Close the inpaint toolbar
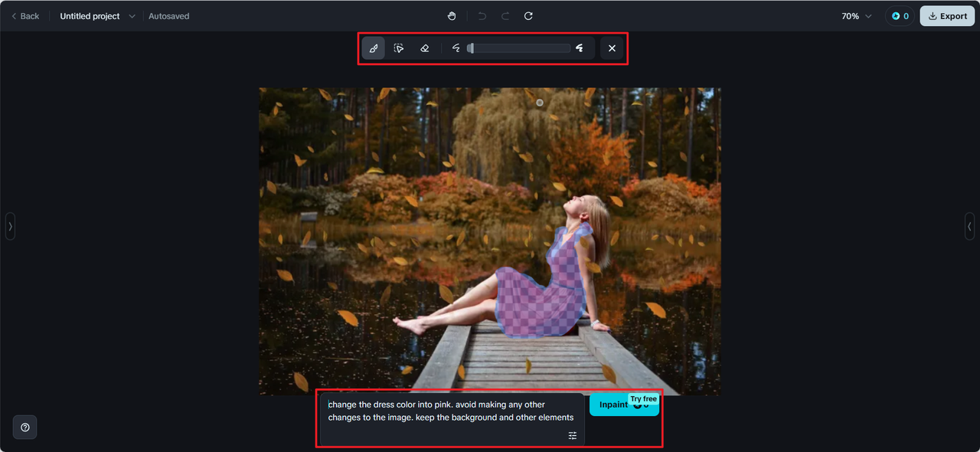This screenshot has width=980, height=452. pyautogui.click(x=612, y=48)
